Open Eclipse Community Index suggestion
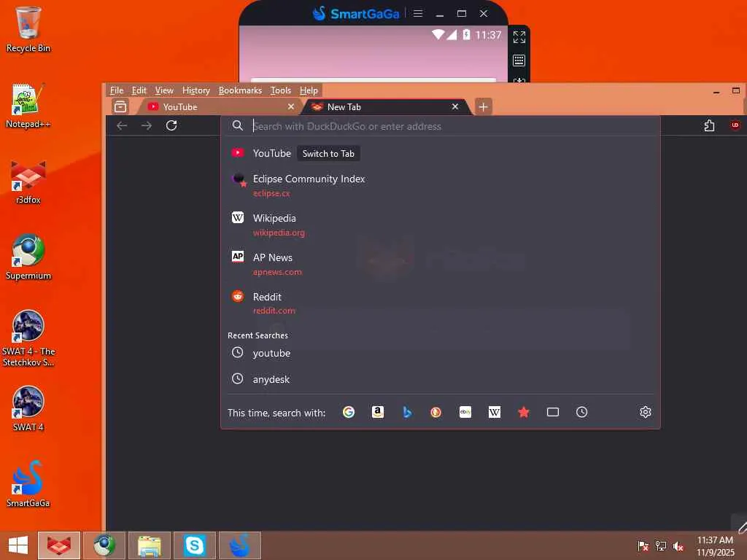Image resolution: width=747 pixels, height=560 pixels. [440, 185]
